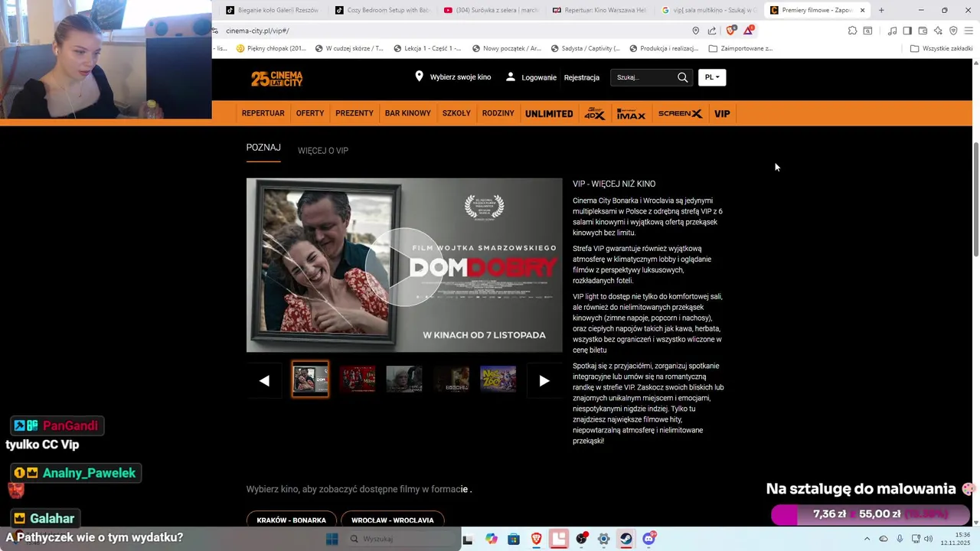Open the IMAX format page
The width and height of the screenshot is (980, 551).
click(x=631, y=113)
